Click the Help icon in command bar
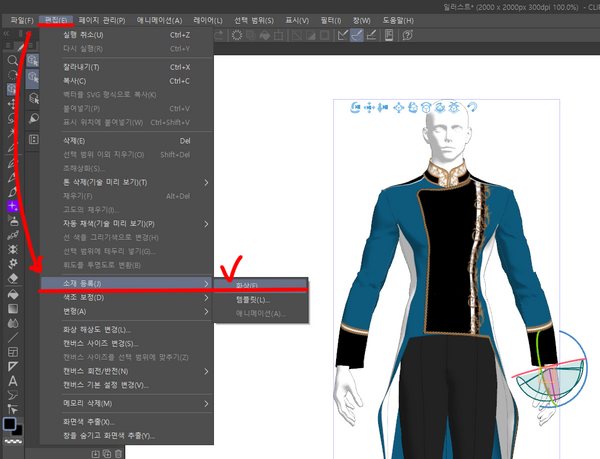This screenshot has height=459, width=600. point(408,35)
